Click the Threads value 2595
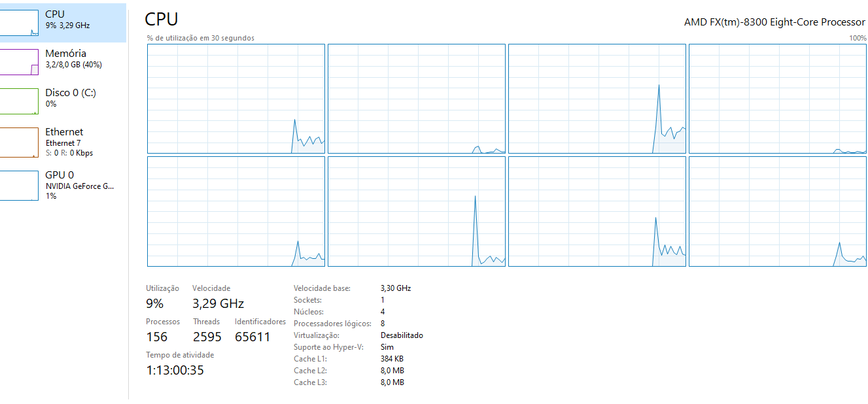The image size is (868, 404). (207, 337)
